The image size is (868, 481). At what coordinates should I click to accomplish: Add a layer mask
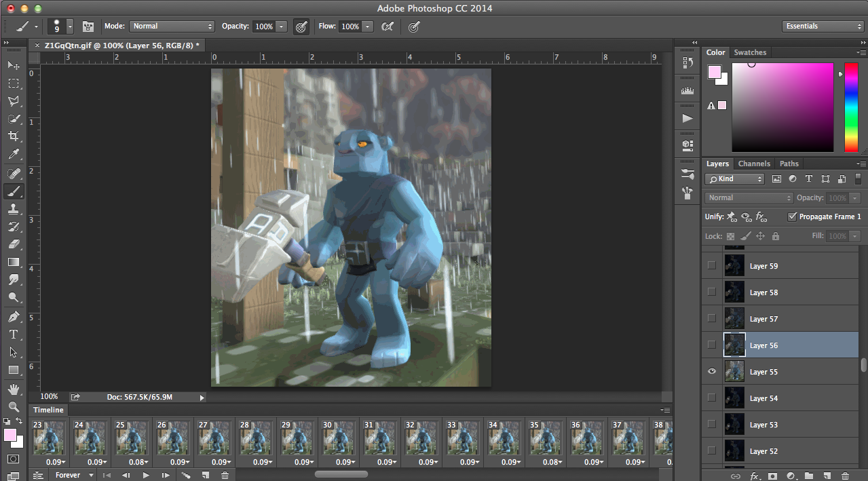coord(772,476)
